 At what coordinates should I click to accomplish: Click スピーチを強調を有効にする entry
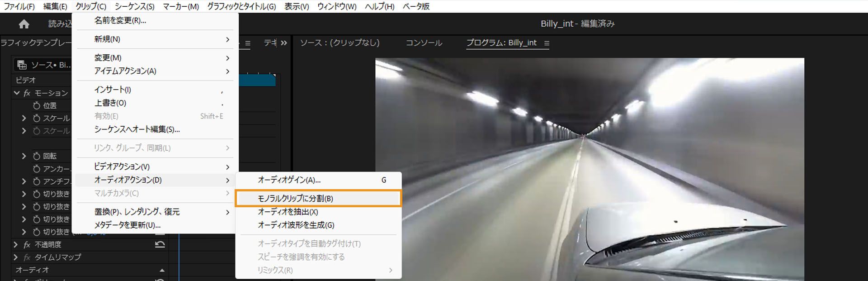tap(318, 257)
